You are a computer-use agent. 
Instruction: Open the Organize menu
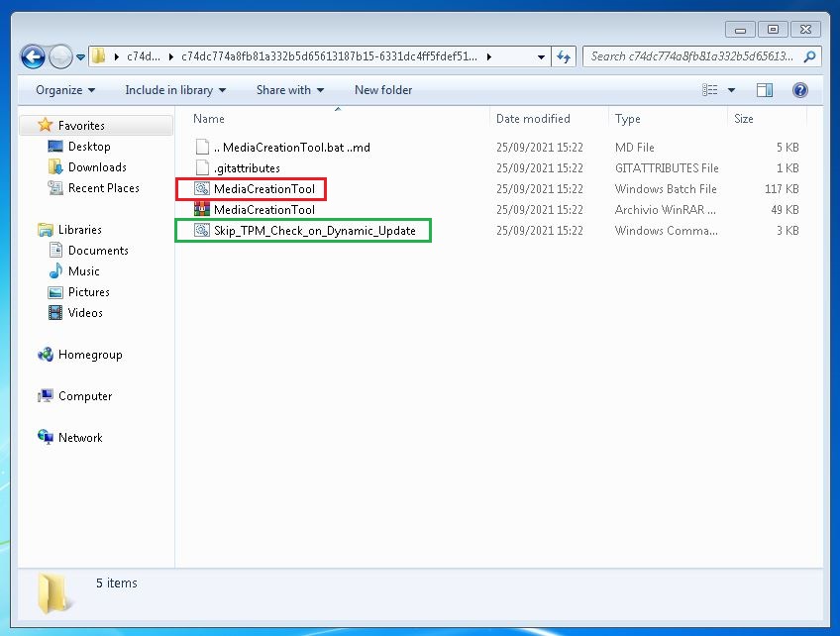(64, 90)
